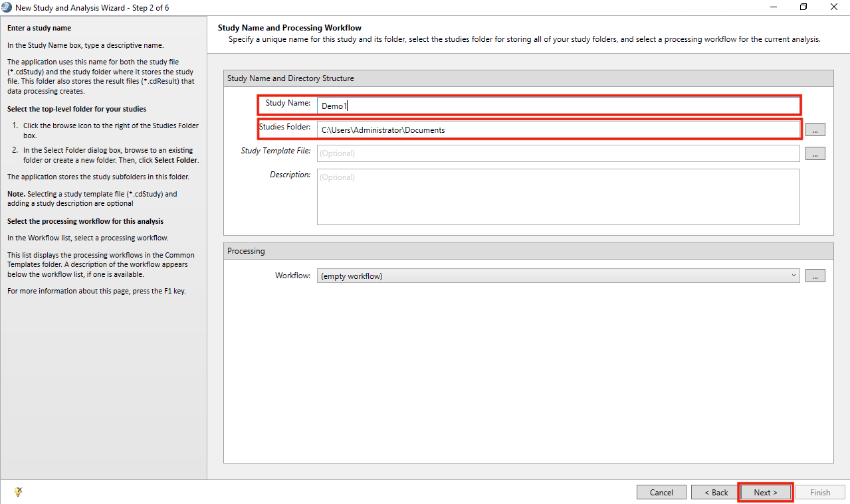The height and width of the screenshot is (504, 850).
Task: Click the Cancel button
Action: pos(661,492)
